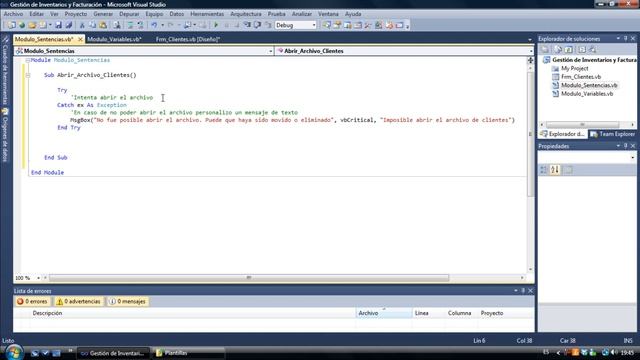The width and height of the screenshot is (640, 360).
Task: Open the Orígenes de datos side panel
Action: [x=5, y=135]
